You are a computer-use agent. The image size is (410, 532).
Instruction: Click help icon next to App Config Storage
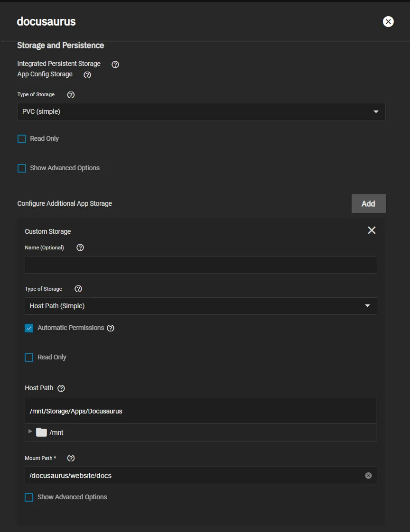(x=87, y=75)
